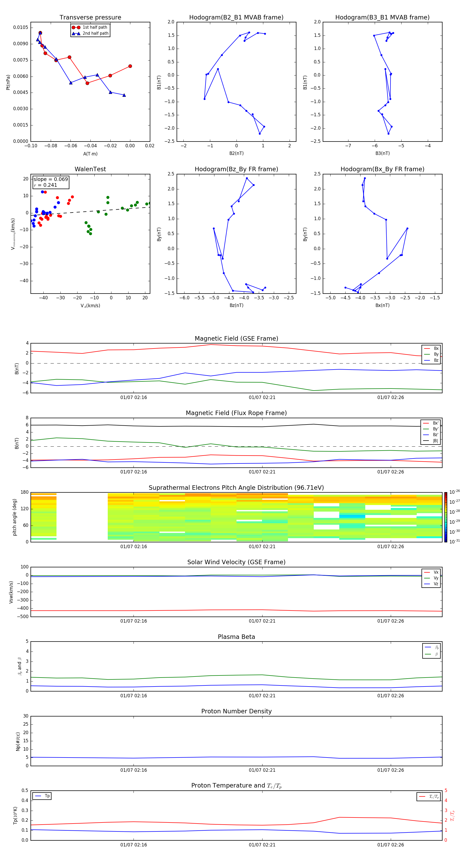The image size is (473, 868).
Task: Click '|B|' in flux rope legend
Action: [431, 441]
